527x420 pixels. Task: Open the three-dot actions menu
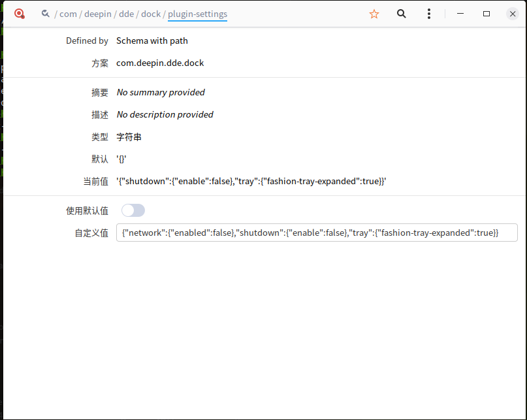[x=429, y=14]
